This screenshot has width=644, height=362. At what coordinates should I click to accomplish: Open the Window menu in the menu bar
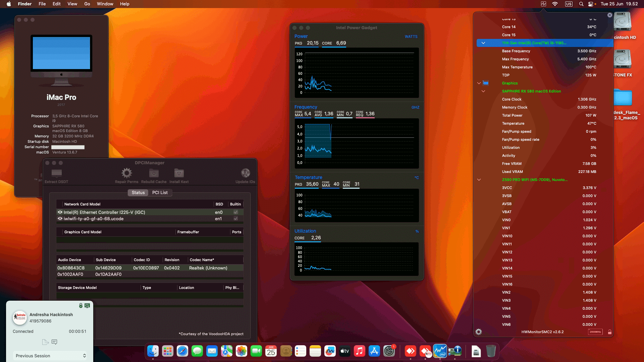(x=105, y=4)
